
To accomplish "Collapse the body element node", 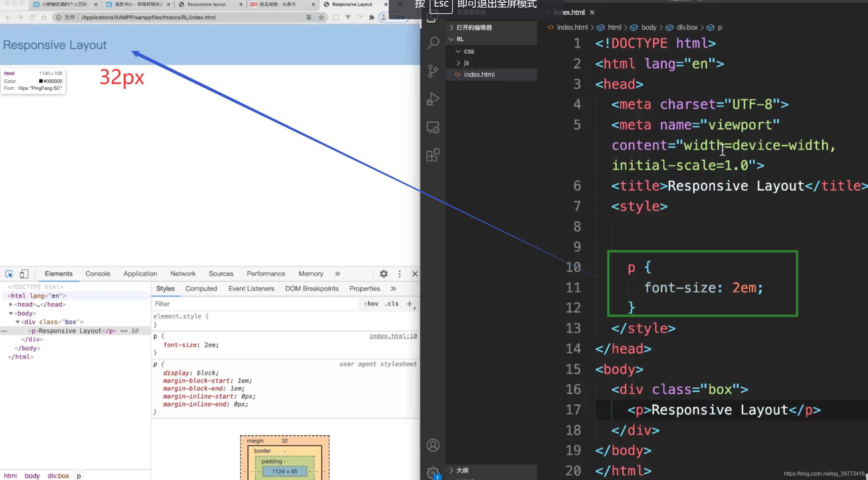I will 11,313.
